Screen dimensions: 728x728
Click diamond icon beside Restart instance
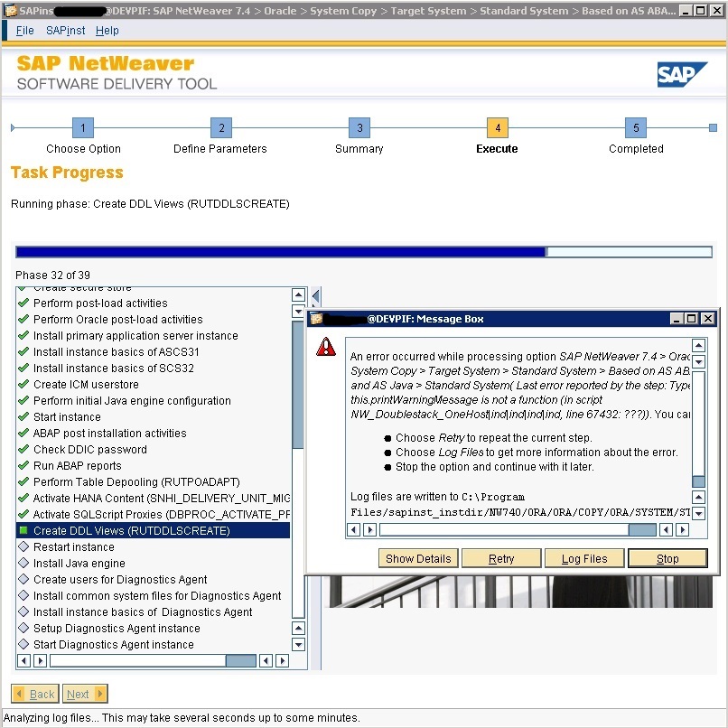pos(23,546)
